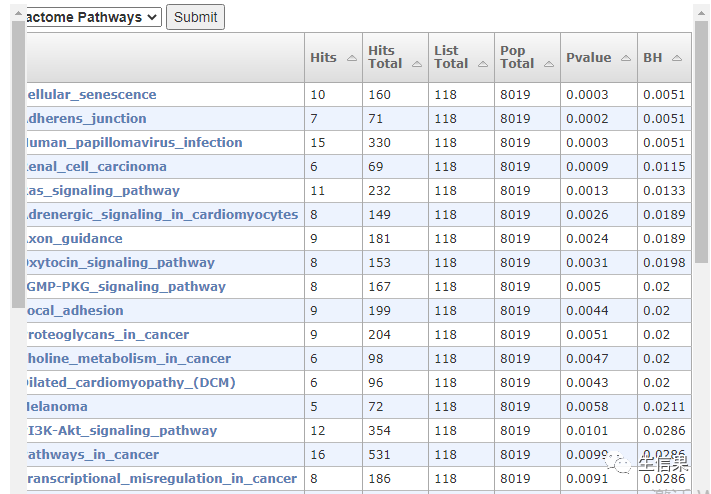Follow the Ras_signaling_pathway link
This screenshot has width=711, height=494.
click(102, 191)
